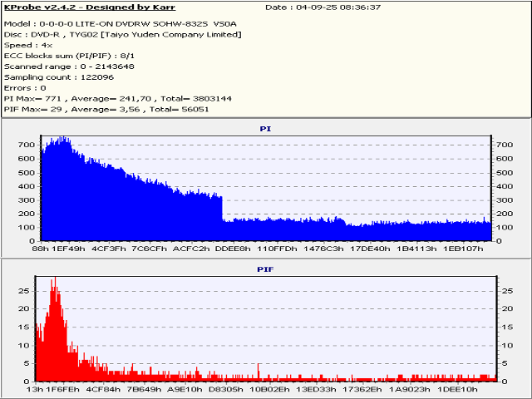This screenshot has height=399, width=532.
Task: Click the A9E10h label on PIF axis
Action: [185, 389]
